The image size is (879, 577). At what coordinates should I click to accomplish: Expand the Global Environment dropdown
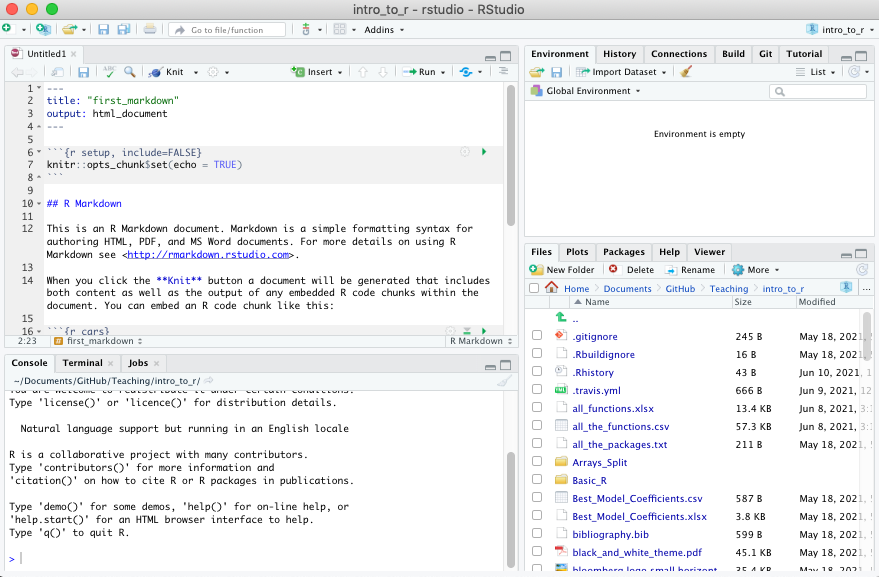(586, 91)
